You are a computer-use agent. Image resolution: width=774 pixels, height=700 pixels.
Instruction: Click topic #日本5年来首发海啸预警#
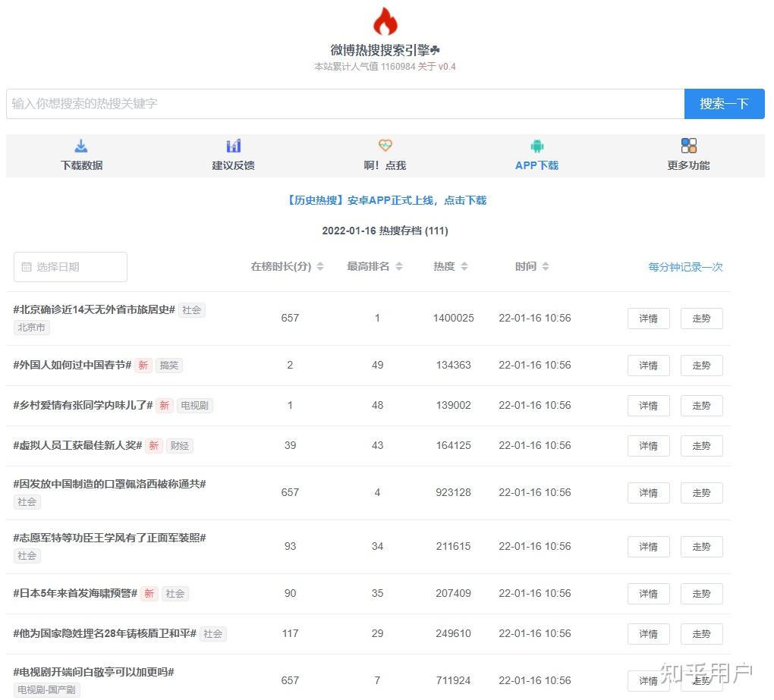(75, 593)
